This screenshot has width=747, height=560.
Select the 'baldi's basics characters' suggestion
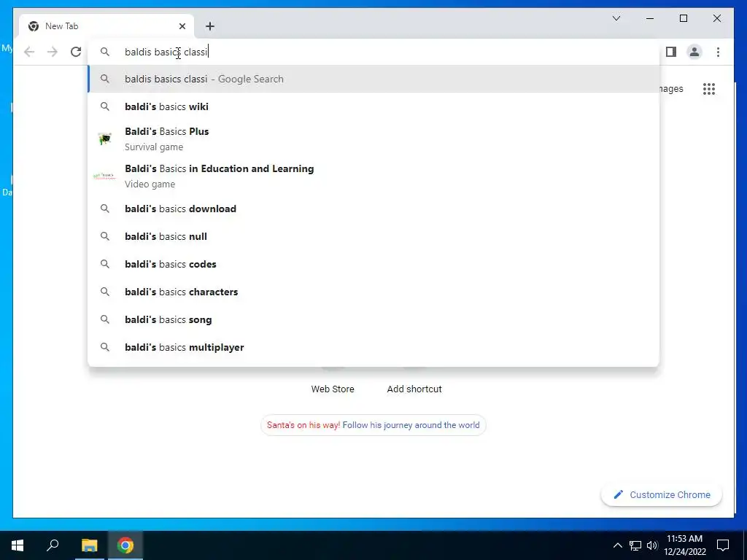point(374,292)
